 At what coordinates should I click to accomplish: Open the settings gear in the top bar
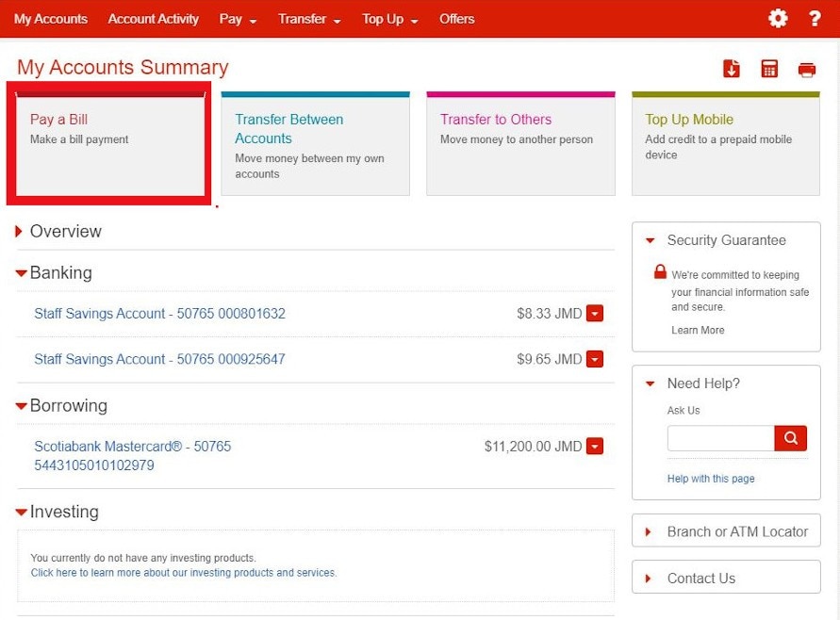(x=777, y=18)
